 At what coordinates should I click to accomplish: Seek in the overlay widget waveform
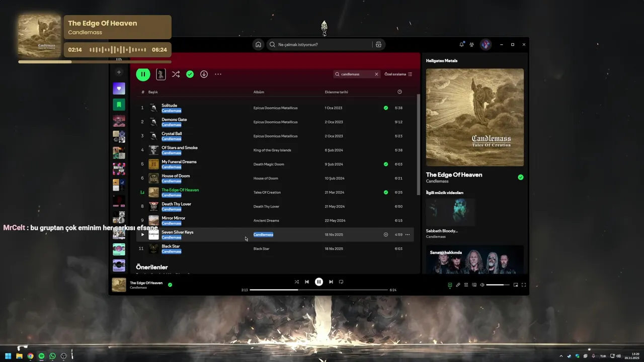pos(118,50)
